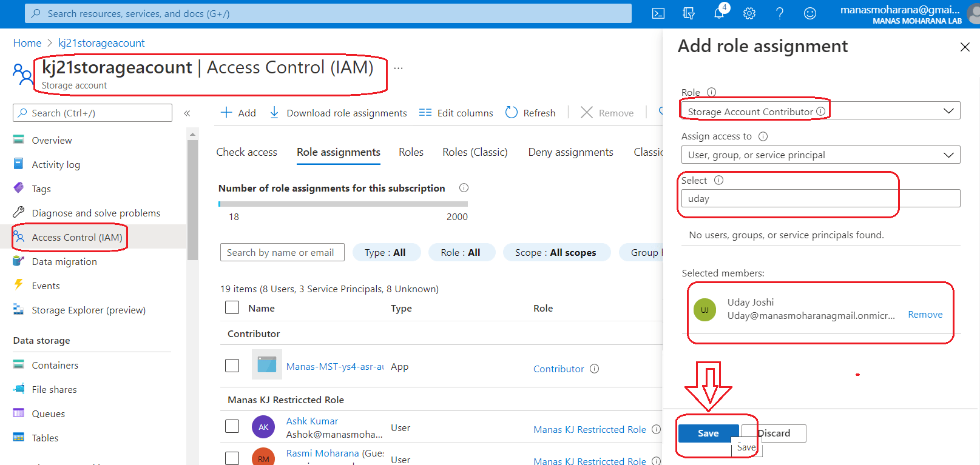Focus the Search by name or email field
Image resolution: width=980 pixels, height=465 pixels.
[x=282, y=252]
